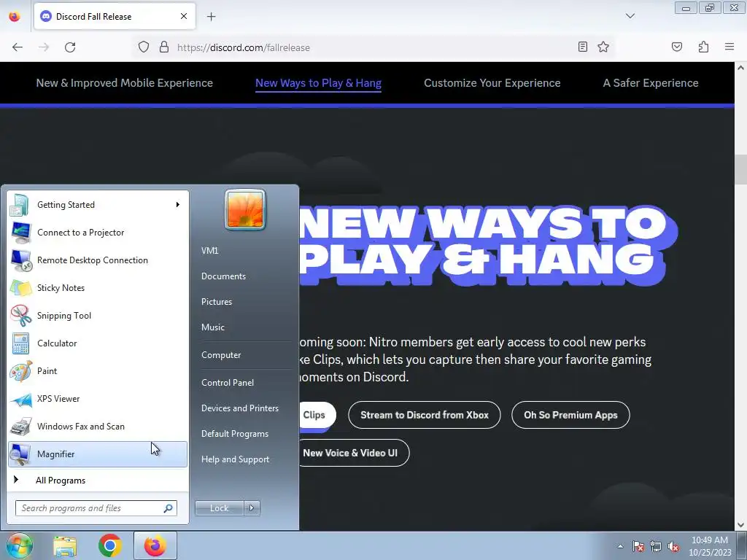Toggle reader view icon
This screenshot has height=560, width=747.
pyautogui.click(x=583, y=47)
